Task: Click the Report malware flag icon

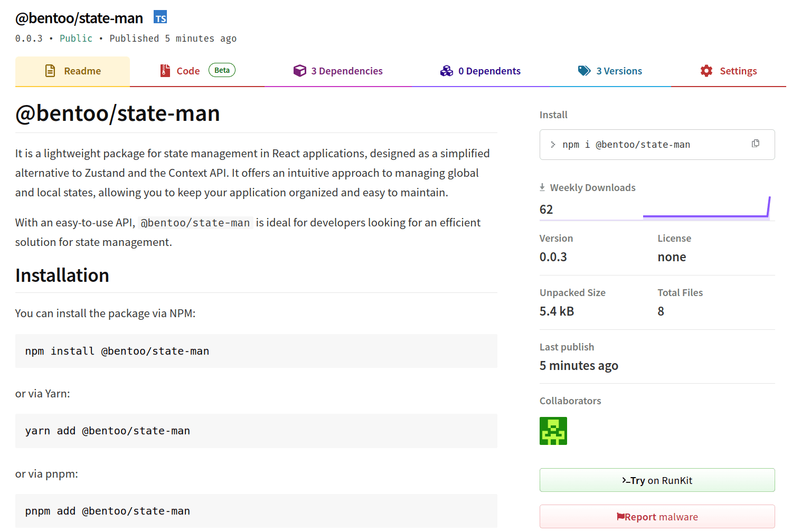Action: (x=620, y=517)
